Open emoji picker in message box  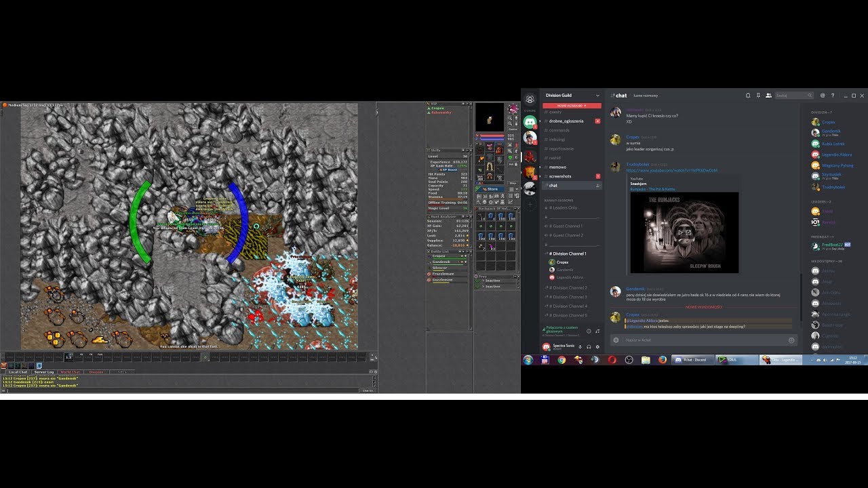tap(791, 340)
